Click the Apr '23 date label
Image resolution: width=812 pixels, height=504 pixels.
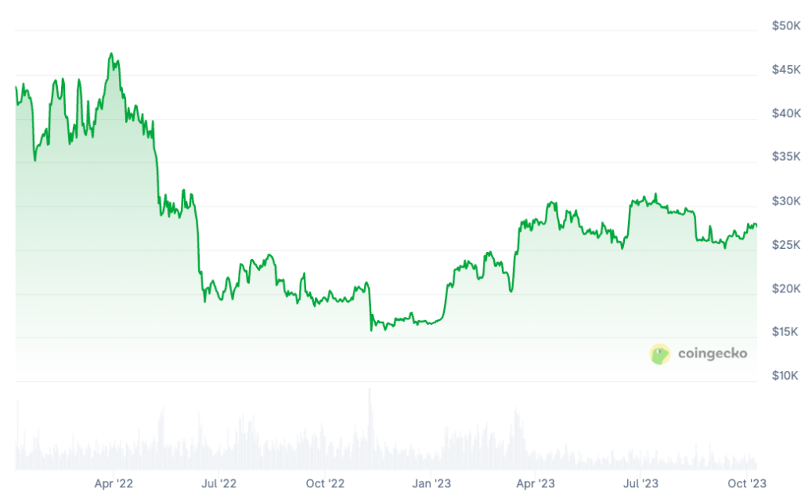535,483
